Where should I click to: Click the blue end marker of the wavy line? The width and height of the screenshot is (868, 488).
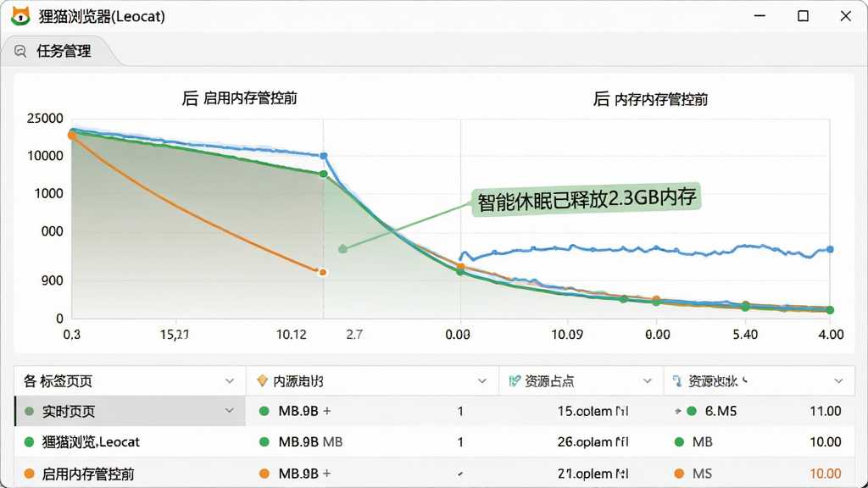[x=830, y=250]
